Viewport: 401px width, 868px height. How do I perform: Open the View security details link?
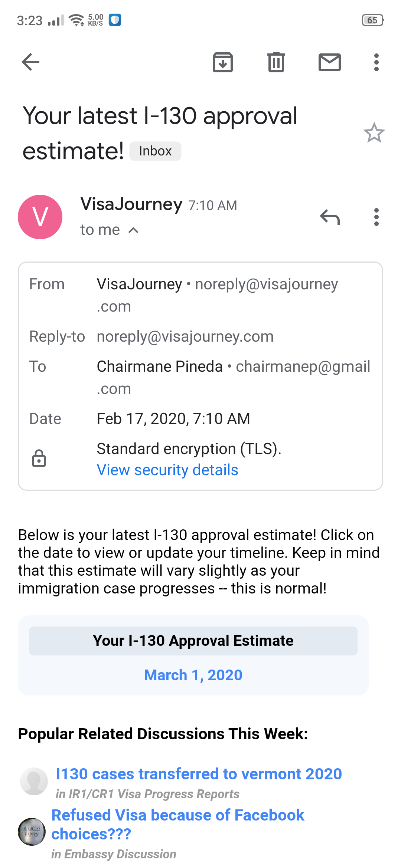coord(167,470)
